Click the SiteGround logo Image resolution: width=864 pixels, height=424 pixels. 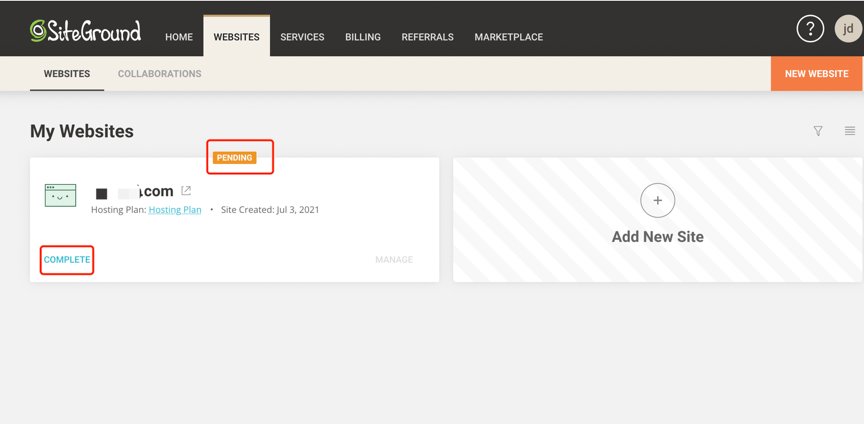pyautogui.click(x=85, y=31)
